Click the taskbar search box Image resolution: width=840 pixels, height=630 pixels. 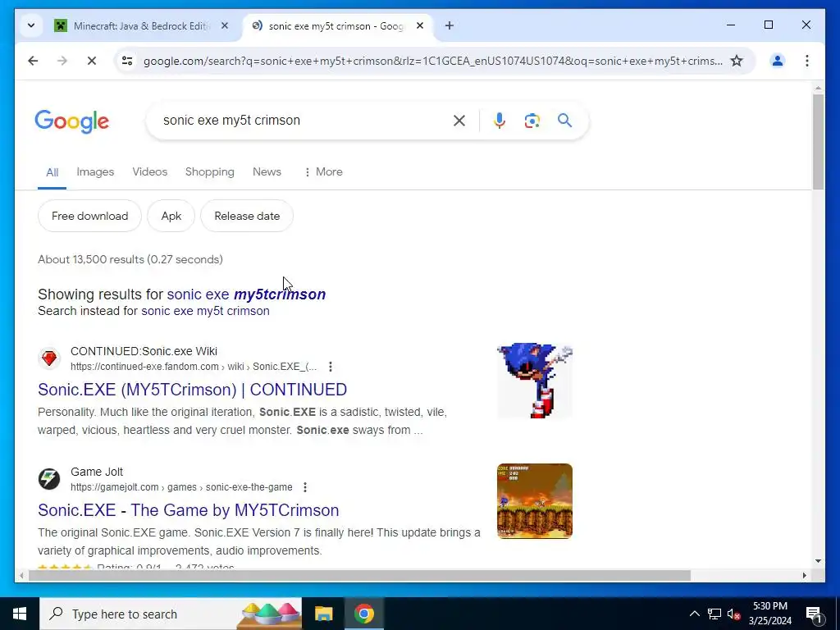pyautogui.click(x=171, y=614)
